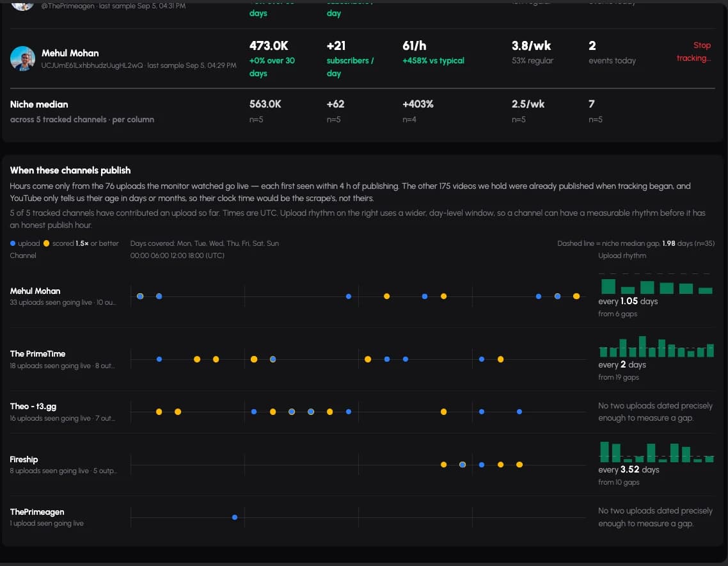Click Mehul Mohan's profile avatar
The image size is (728, 566).
(x=23, y=58)
